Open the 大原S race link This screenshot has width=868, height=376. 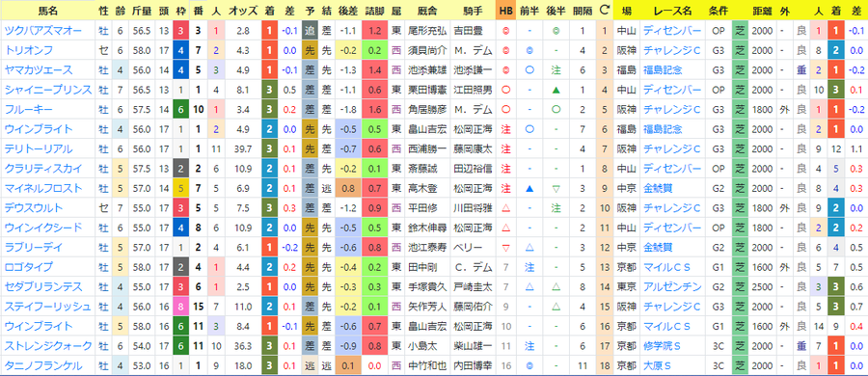pyautogui.click(x=658, y=365)
